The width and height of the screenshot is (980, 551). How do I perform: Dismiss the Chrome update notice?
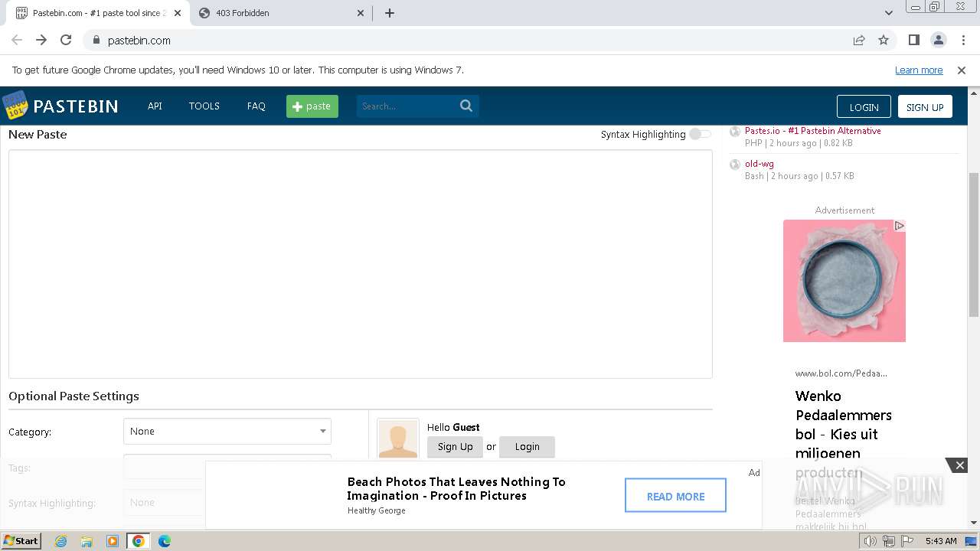pos(962,70)
